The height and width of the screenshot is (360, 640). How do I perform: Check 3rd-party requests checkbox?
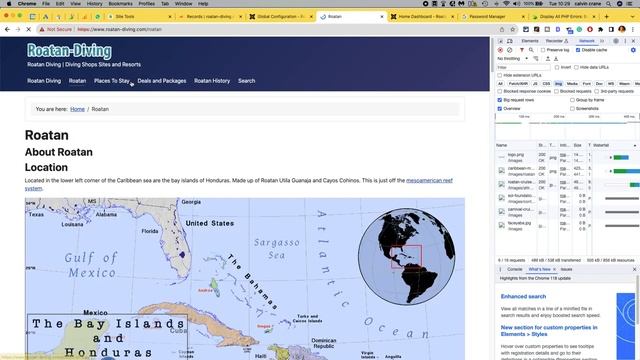coord(597,91)
